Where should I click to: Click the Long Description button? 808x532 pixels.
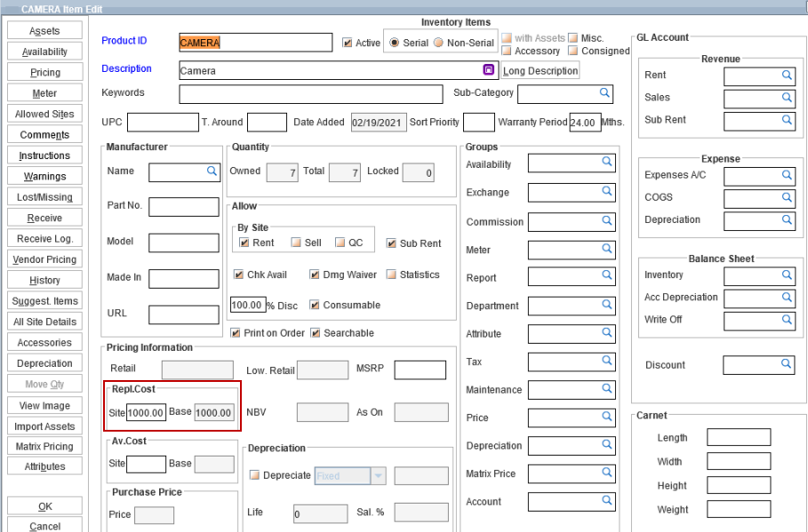pyautogui.click(x=540, y=71)
